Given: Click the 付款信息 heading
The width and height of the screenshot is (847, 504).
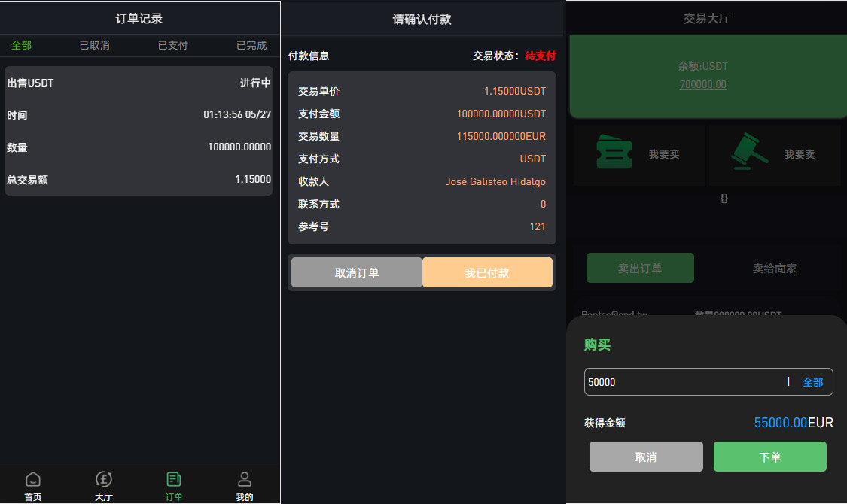Looking at the screenshot, I should pos(309,56).
